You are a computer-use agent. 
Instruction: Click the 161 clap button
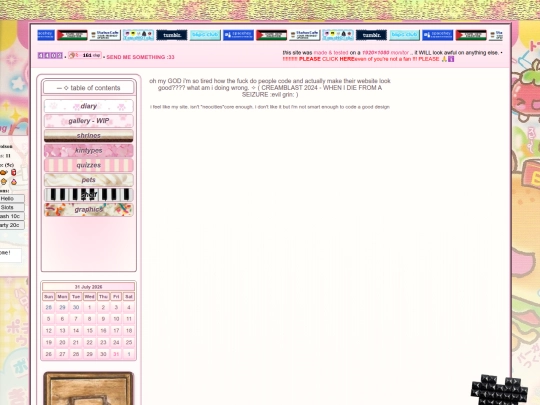coord(84,55)
